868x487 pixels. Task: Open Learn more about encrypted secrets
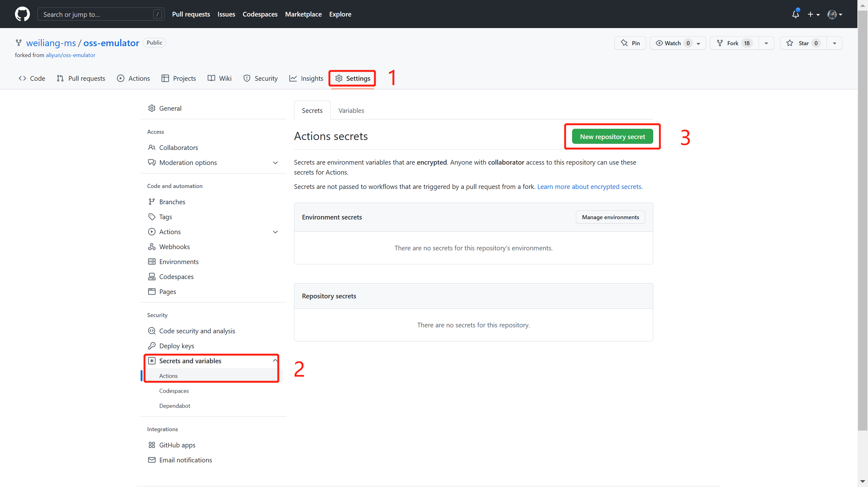589,186
